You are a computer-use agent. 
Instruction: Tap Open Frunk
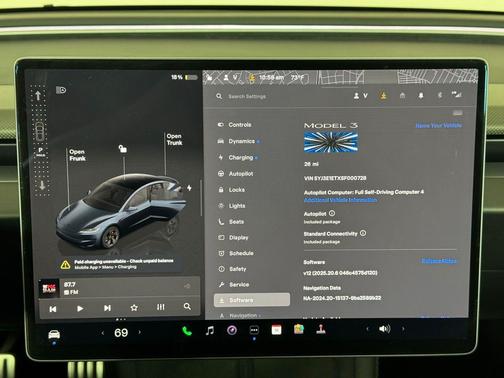click(77, 155)
